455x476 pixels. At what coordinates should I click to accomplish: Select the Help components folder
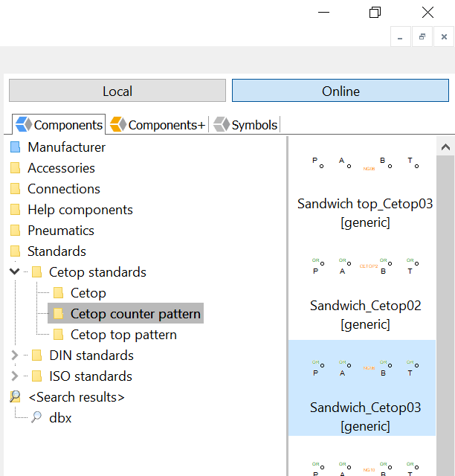pos(80,210)
